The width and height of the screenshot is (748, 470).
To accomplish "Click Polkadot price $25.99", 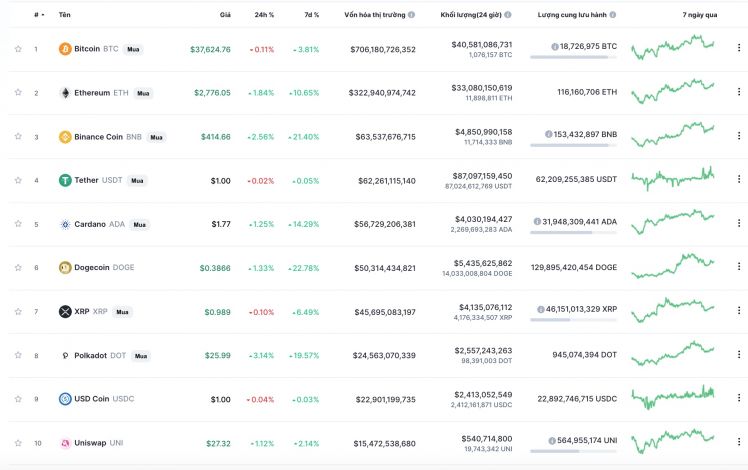I will point(218,355).
